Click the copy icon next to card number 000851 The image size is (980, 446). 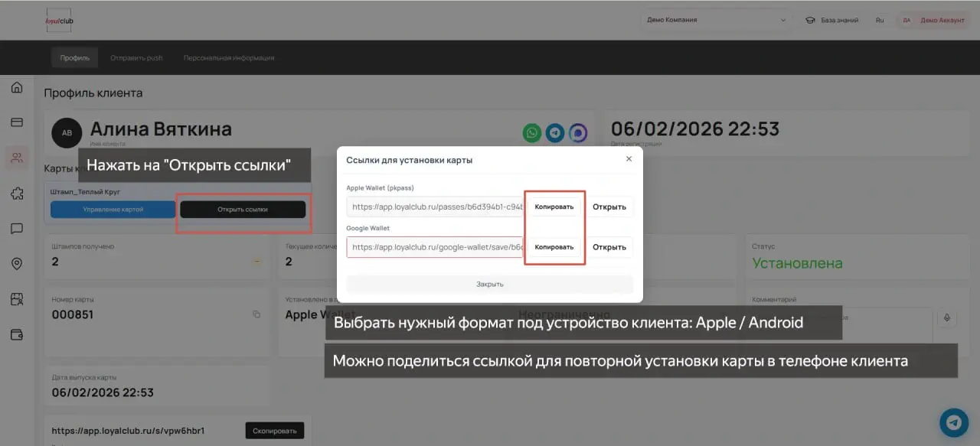click(256, 314)
